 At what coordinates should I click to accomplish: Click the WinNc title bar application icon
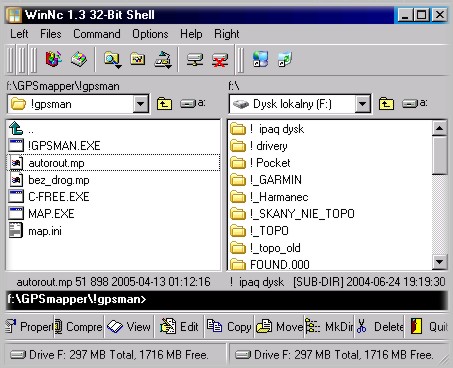point(15,15)
